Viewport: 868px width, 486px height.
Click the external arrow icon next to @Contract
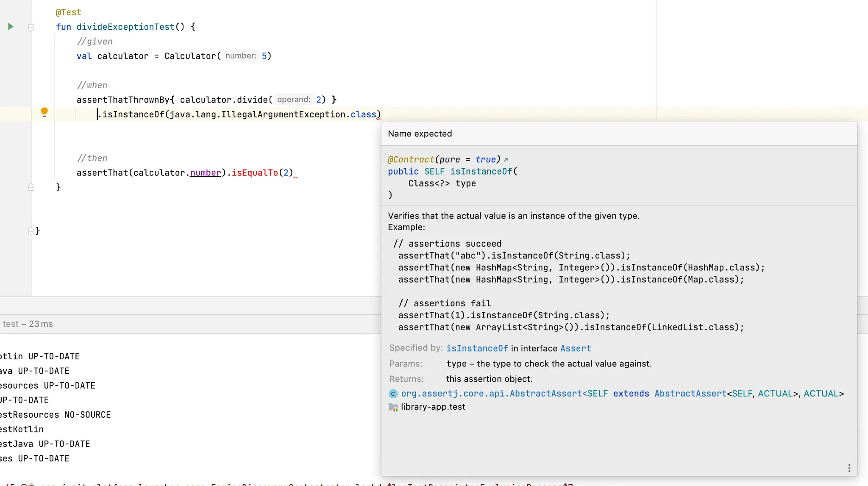(x=506, y=160)
